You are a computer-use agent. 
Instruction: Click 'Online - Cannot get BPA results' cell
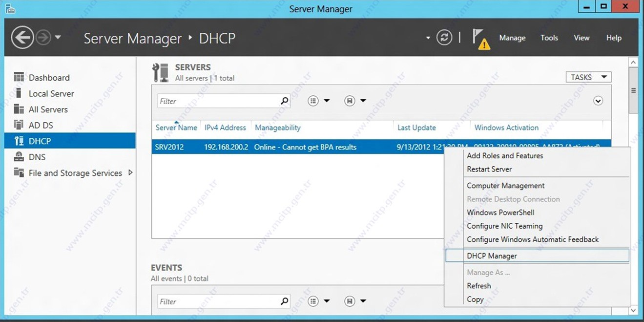point(305,147)
